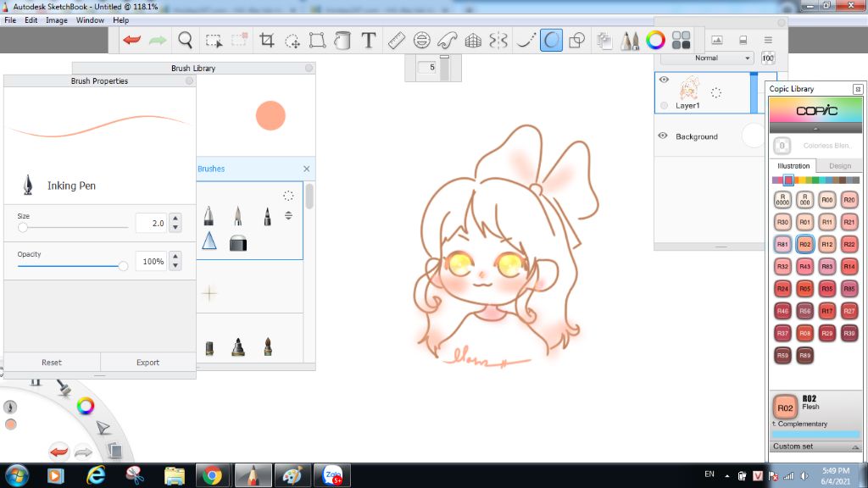The height and width of the screenshot is (488, 868).
Task: Hide Layer1 using its eye icon
Action: pyautogui.click(x=664, y=80)
